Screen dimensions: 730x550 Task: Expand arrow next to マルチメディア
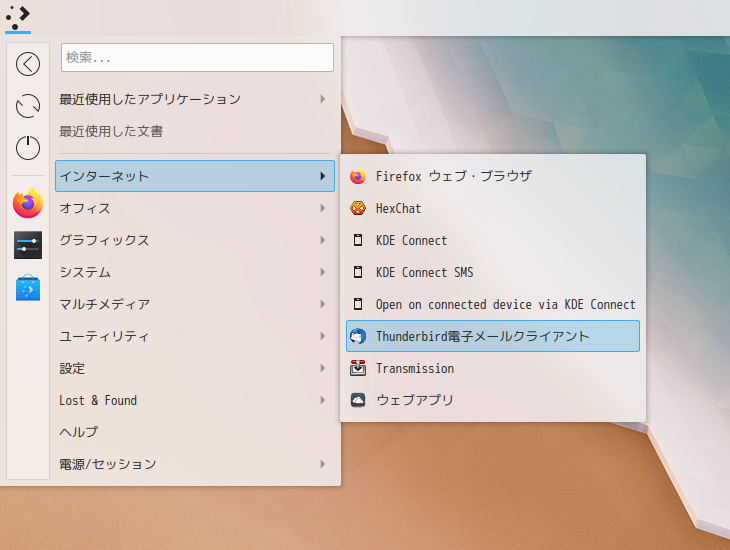pos(323,304)
